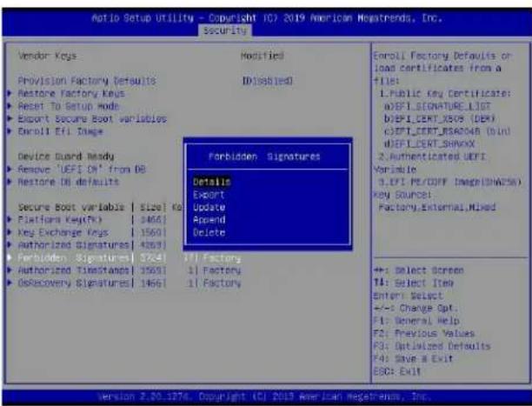The width and height of the screenshot is (532, 406).
Task: Choose Update in Forbidden Signatures popup
Action: pyautogui.click(x=209, y=208)
